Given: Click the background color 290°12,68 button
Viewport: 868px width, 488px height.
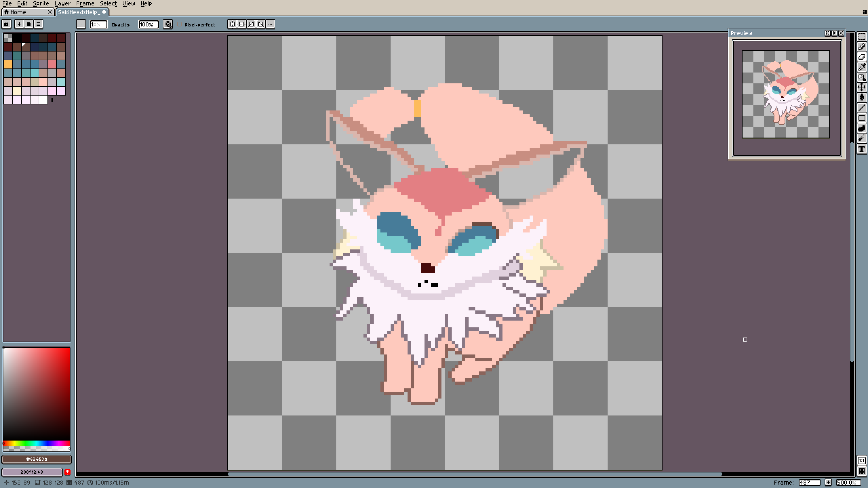Looking at the screenshot, I should [32, 472].
